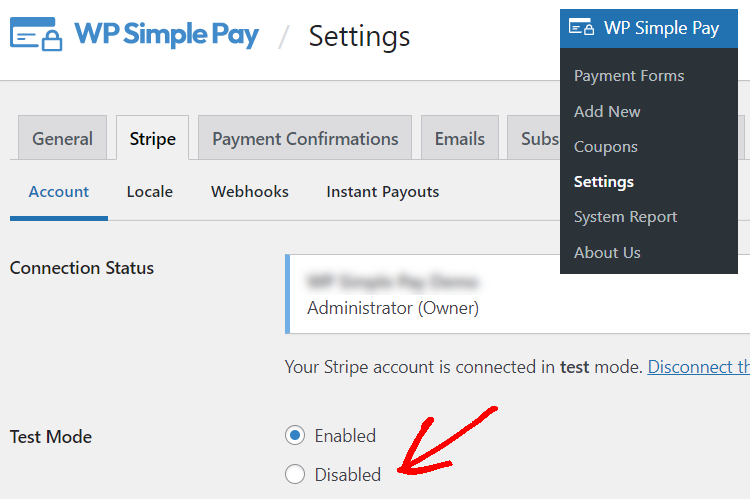Screen dimensions: 750x499
Task: Select the Account sub-tab
Action: tap(59, 192)
